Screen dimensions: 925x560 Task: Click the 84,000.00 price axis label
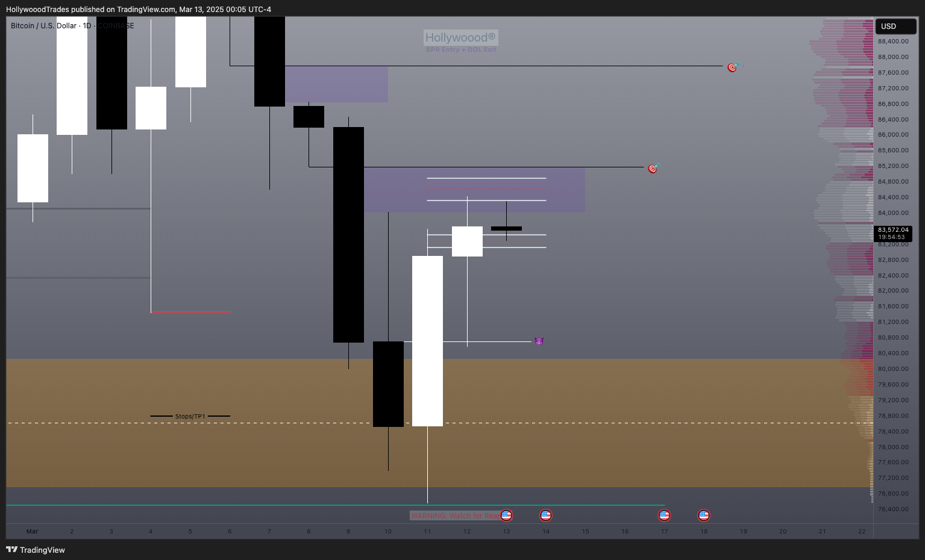893,213
